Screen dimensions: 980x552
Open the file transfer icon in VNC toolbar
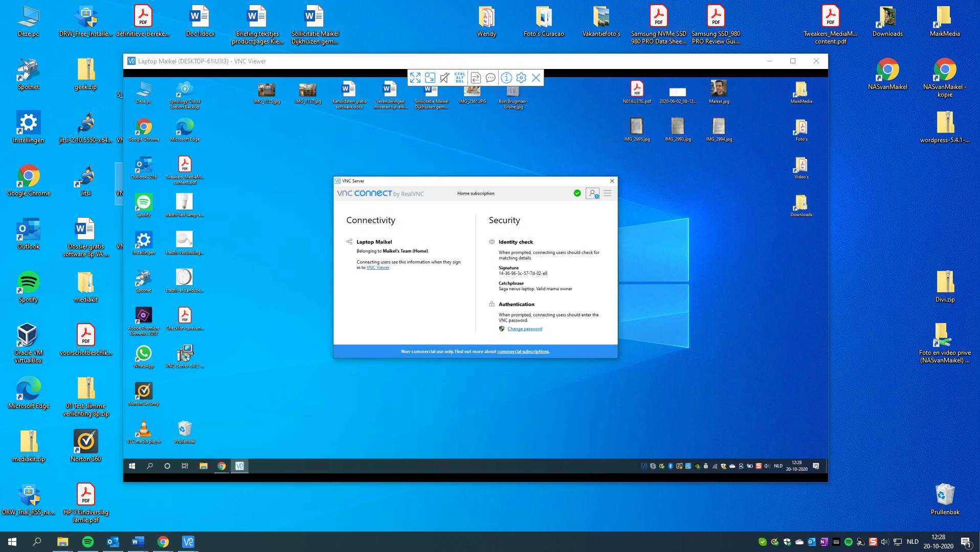476,78
